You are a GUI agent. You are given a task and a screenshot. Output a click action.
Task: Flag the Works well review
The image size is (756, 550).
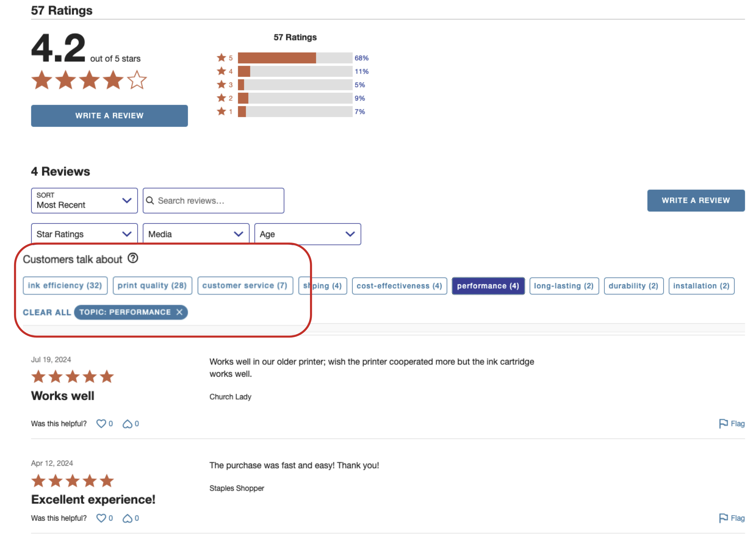[x=731, y=423]
